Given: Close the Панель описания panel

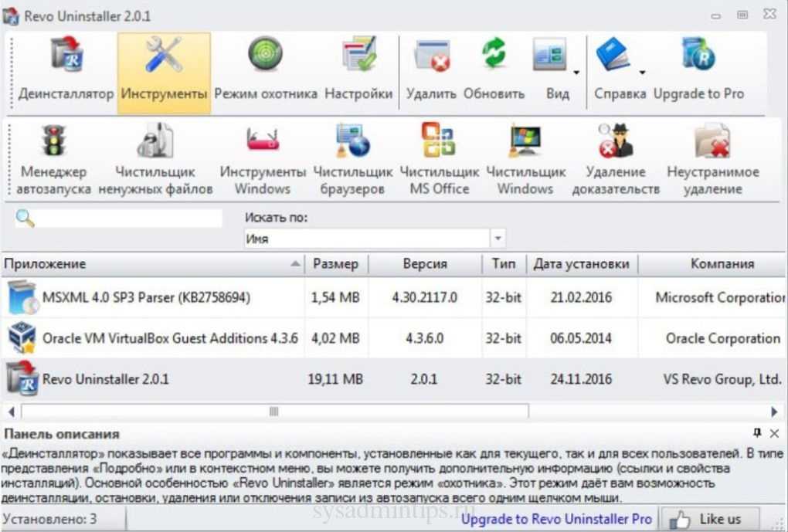Looking at the screenshot, I should (x=774, y=433).
